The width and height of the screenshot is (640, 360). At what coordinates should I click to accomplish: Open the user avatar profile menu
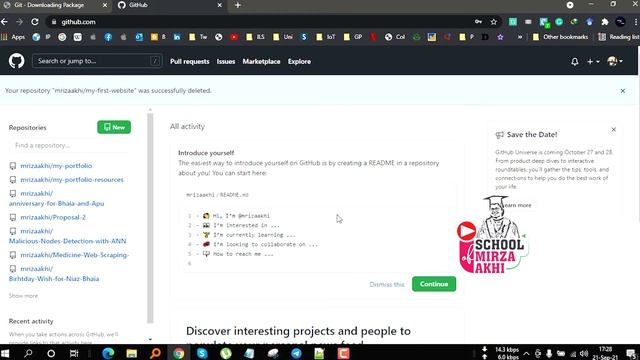615,62
